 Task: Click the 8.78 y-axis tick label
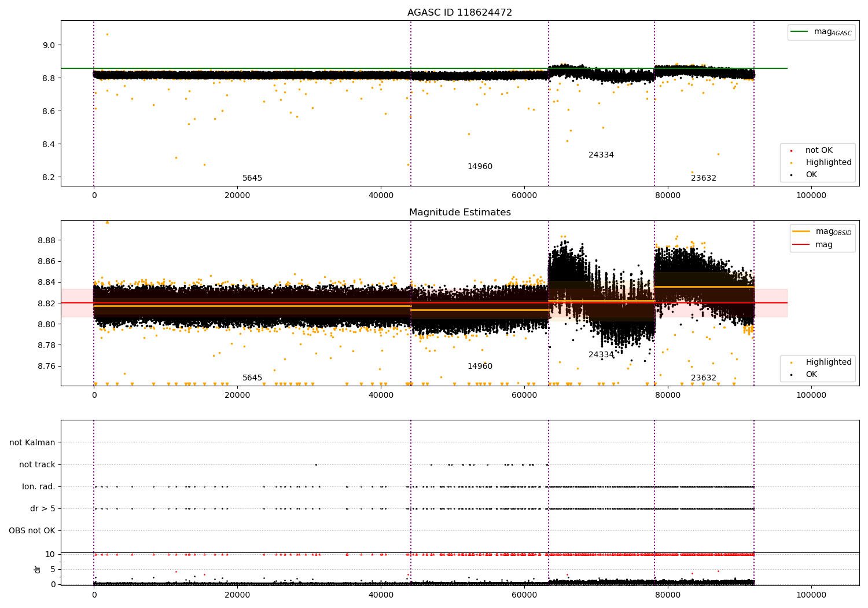46,346
